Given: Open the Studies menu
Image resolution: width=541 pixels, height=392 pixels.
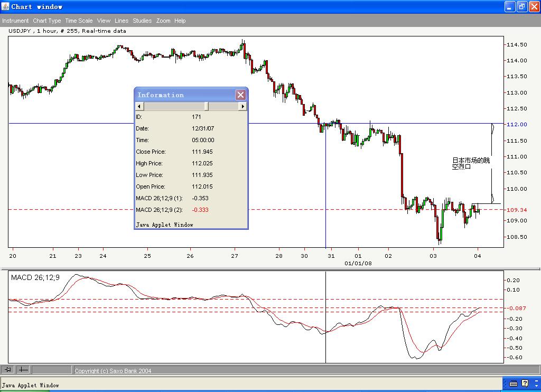Looking at the screenshot, I should coord(142,21).
